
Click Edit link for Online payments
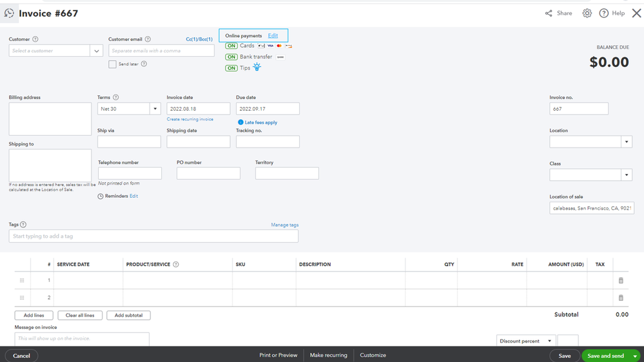point(273,35)
